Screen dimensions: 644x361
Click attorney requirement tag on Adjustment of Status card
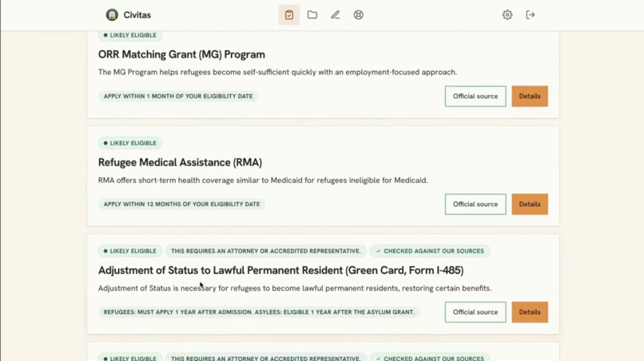[266, 251]
